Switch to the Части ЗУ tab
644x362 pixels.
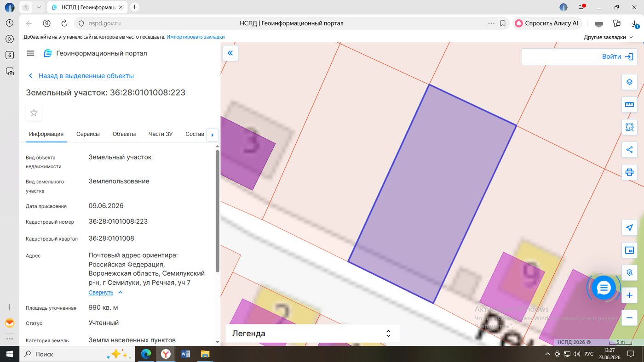[x=161, y=134]
